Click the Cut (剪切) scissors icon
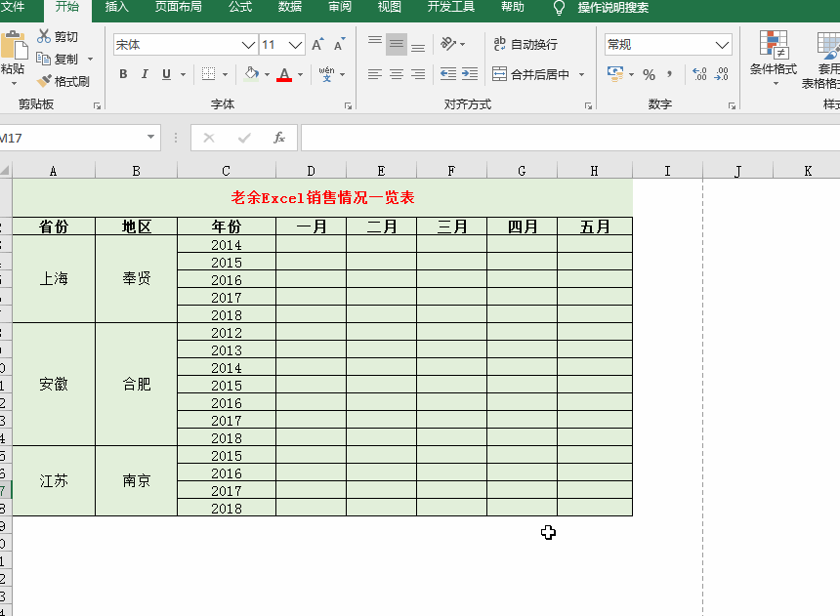 pyautogui.click(x=44, y=36)
